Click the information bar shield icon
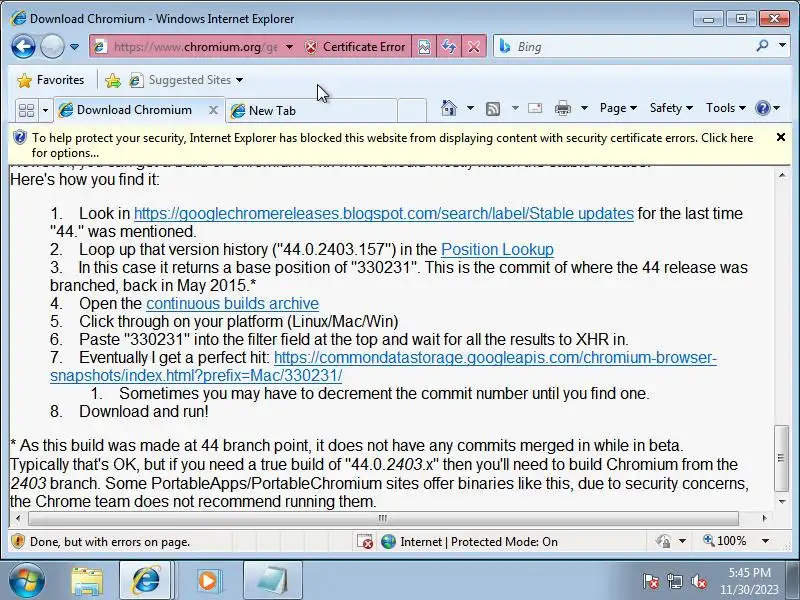The height and width of the screenshot is (600, 800). pos(19,137)
